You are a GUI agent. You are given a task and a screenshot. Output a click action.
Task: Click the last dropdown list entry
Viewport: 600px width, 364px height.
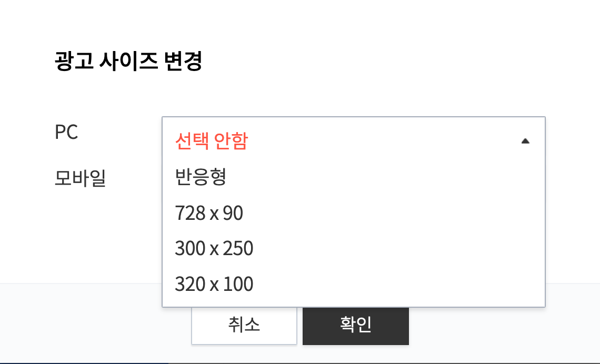pos(213,284)
